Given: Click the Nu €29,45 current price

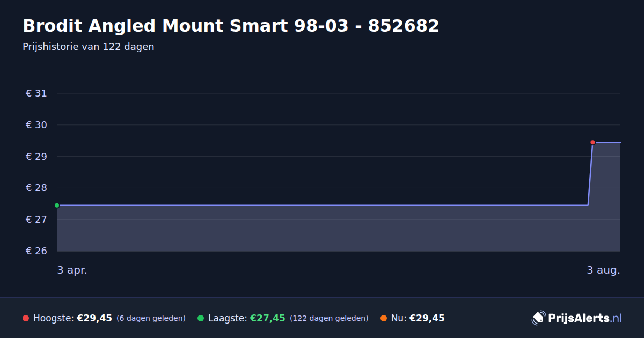Looking at the screenshot, I should click(427, 318).
